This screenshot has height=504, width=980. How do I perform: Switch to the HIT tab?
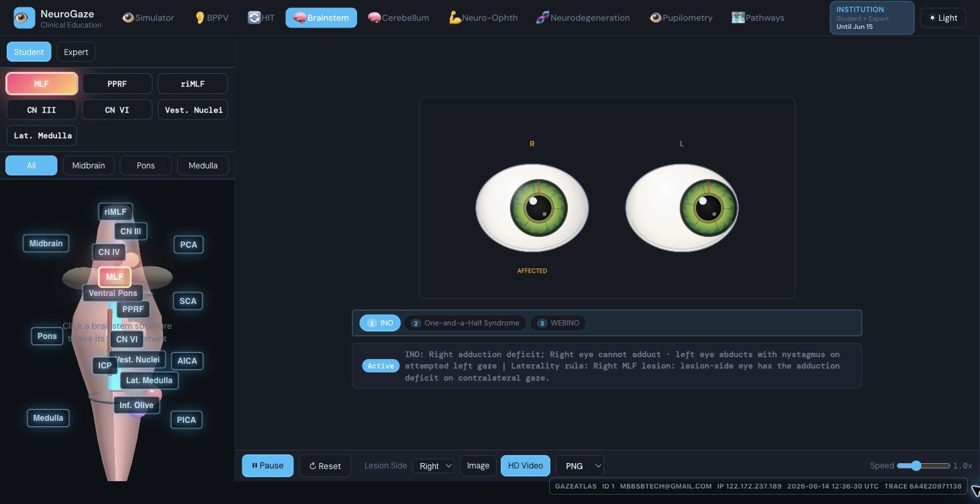(261, 17)
